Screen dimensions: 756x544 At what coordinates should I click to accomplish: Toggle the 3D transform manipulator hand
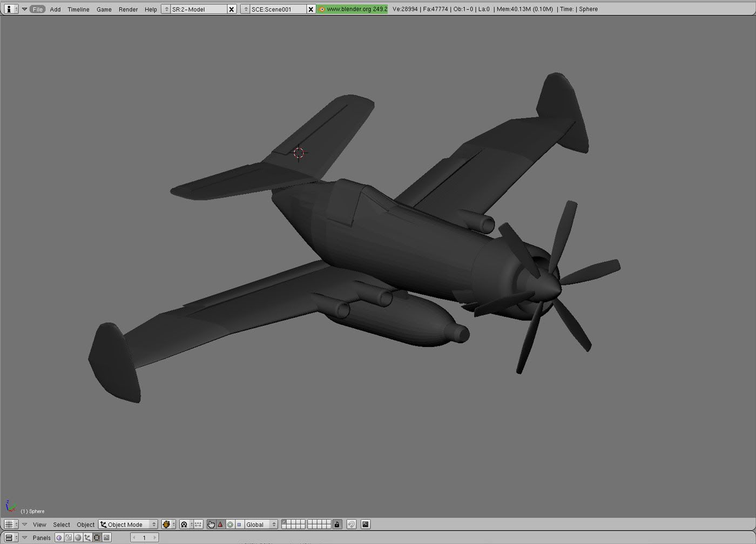[211, 524]
